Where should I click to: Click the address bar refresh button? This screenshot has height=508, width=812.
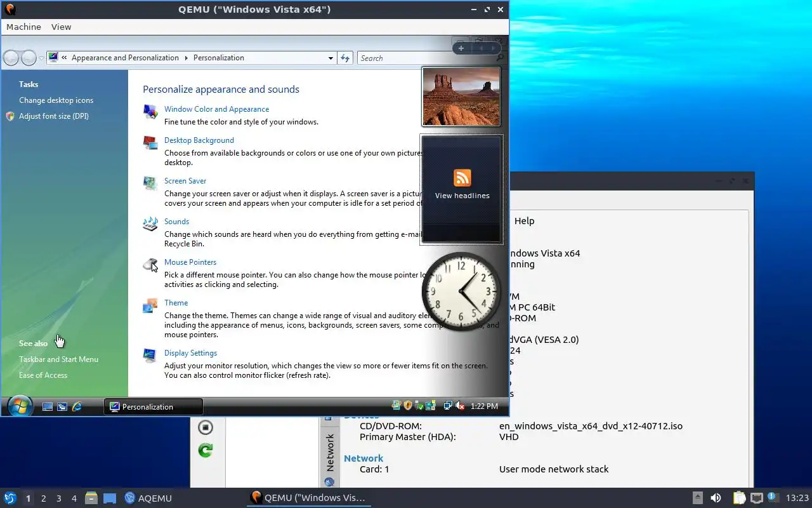(345, 58)
